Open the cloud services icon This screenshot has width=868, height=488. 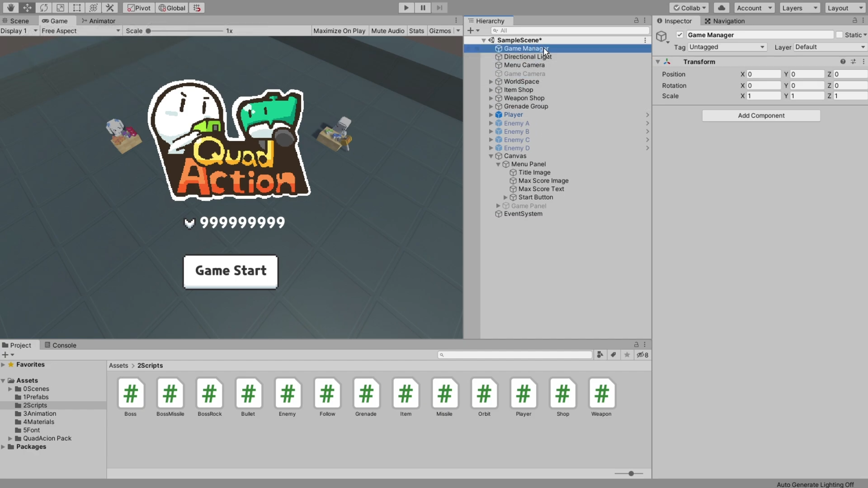coord(722,8)
